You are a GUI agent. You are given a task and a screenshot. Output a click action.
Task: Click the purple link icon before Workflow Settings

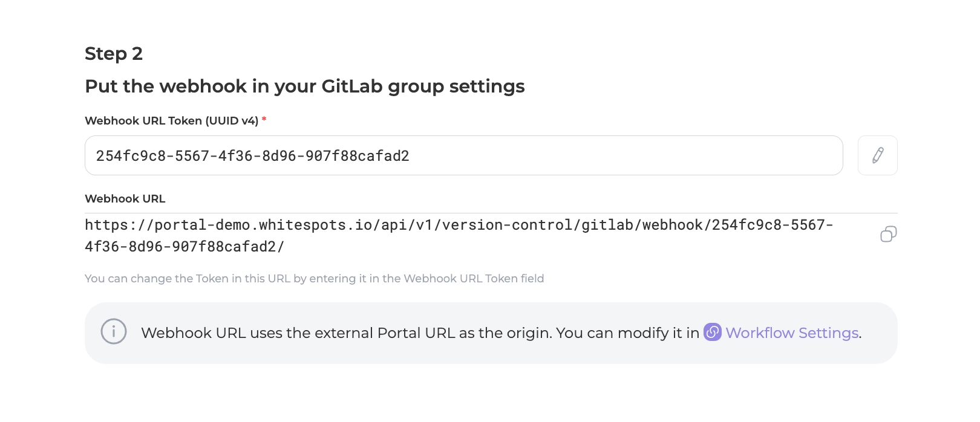[712, 333]
